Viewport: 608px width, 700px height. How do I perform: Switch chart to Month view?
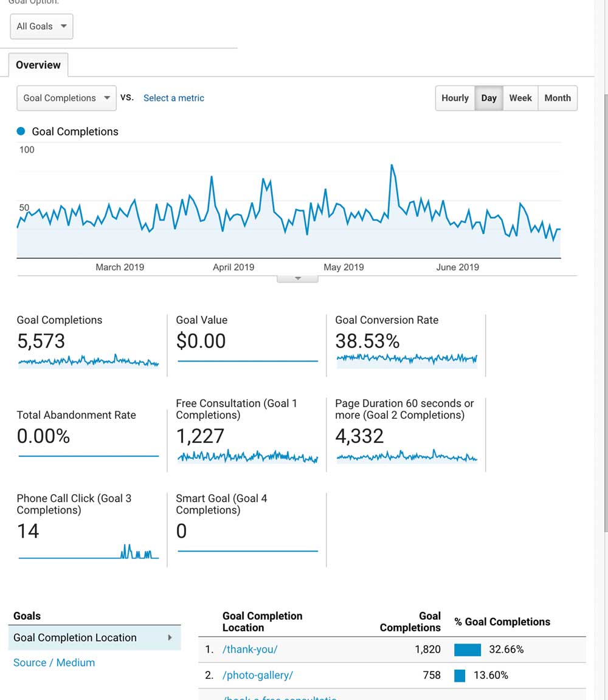click(x=557, y=98)
